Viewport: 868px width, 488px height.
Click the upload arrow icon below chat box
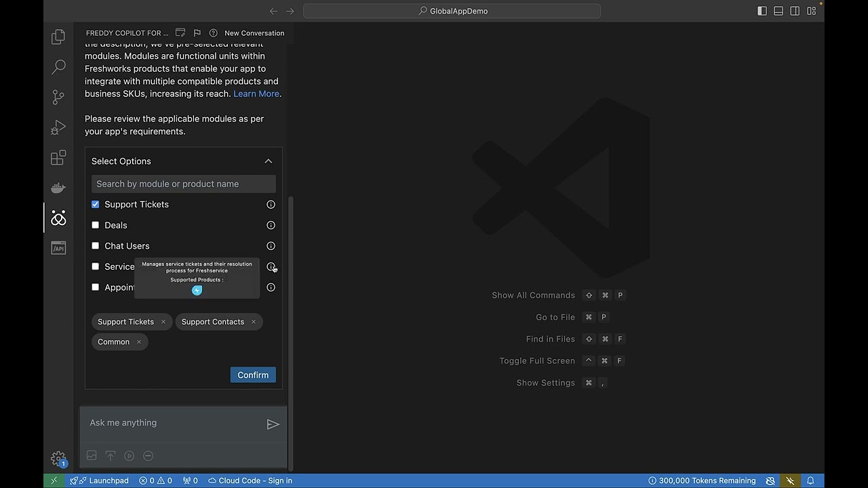point(111,456)
